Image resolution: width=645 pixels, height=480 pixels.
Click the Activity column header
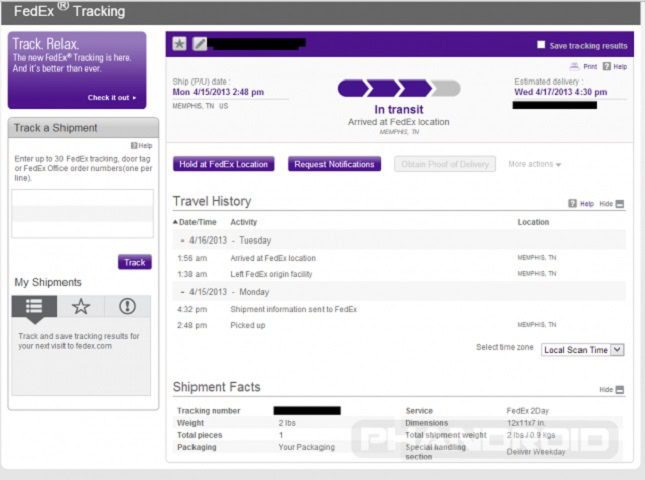(x=244, y=222)
